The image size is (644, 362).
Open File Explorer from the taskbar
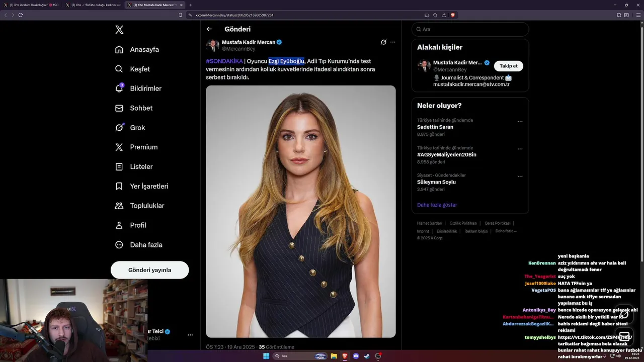[334, 356]
